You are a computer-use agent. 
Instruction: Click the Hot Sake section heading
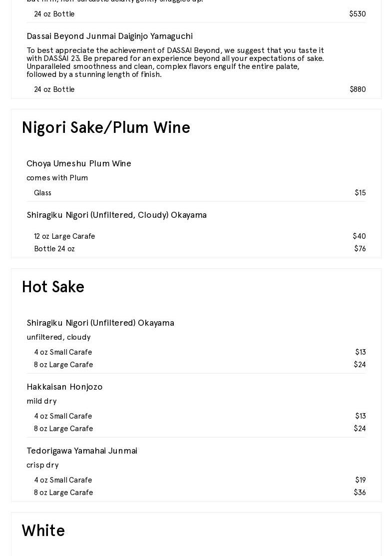(53, 287)
